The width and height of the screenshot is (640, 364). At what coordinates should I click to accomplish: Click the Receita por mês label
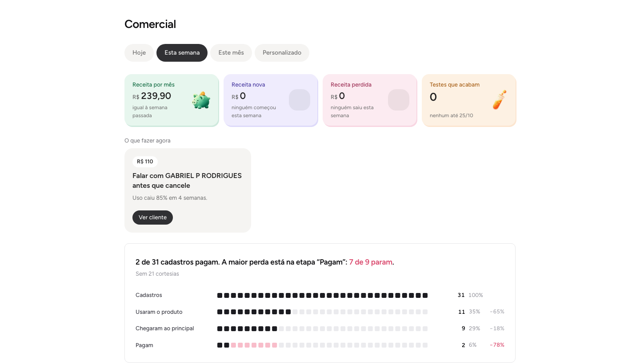[153, 84]
